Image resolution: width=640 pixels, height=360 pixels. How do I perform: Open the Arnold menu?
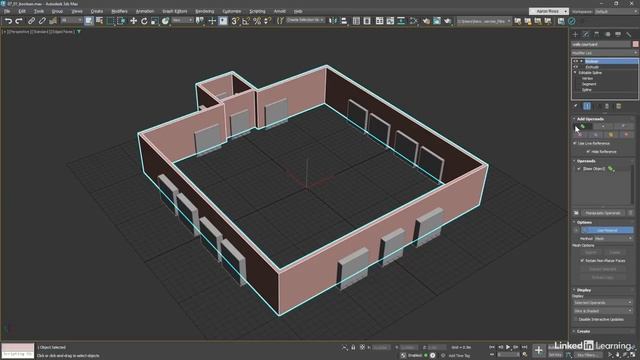(x=280, y=11)
